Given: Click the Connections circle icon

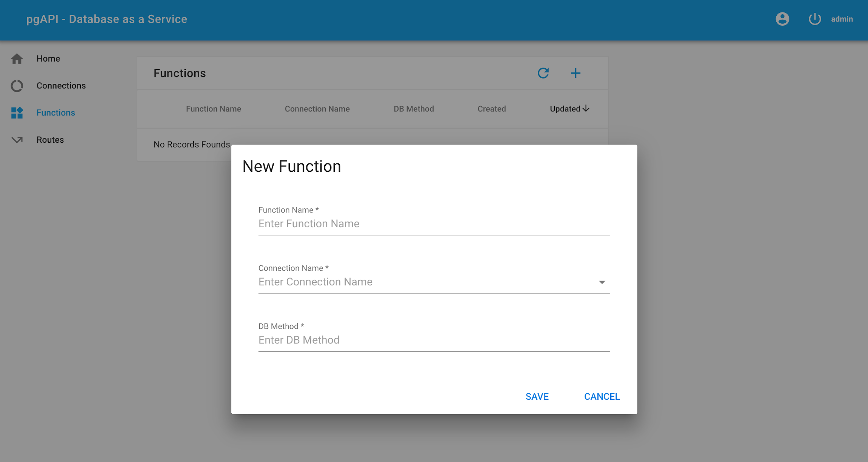Looking at the screenshot, I should click(17, 86).
